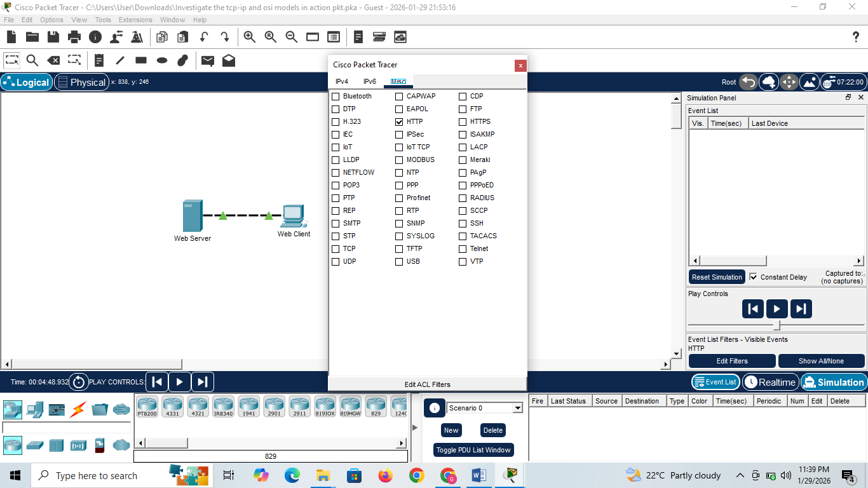Choose the 2911 router device
The width and height of the screenshot is (868, 488).
coord(299,406)
